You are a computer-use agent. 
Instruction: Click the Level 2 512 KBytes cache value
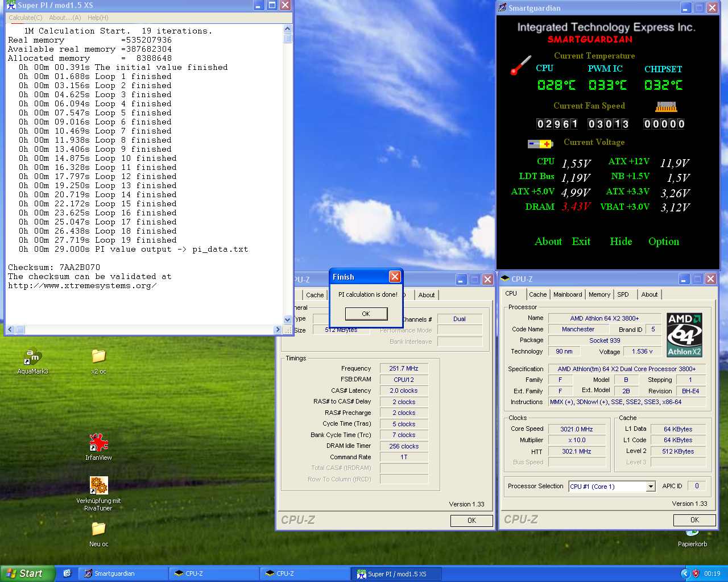678,451
